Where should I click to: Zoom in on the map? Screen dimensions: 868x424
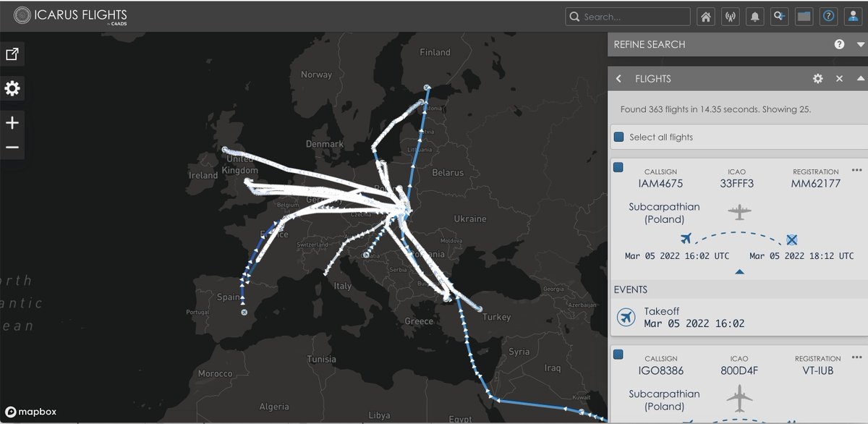click(12, 123)
